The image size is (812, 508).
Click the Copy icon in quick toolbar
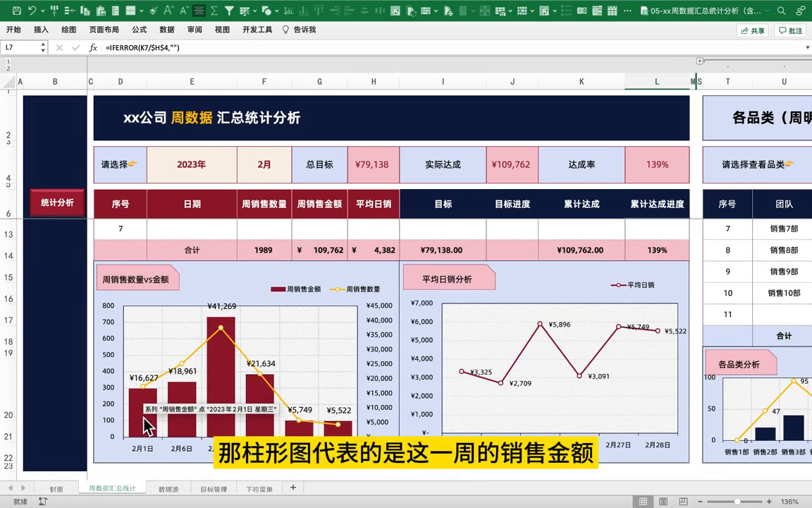85,11
